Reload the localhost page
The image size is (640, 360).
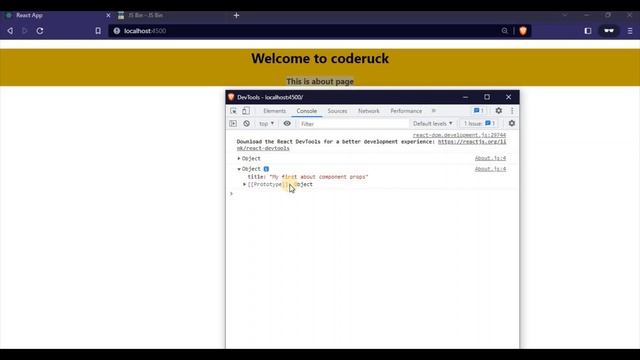[x=40, y=31]
